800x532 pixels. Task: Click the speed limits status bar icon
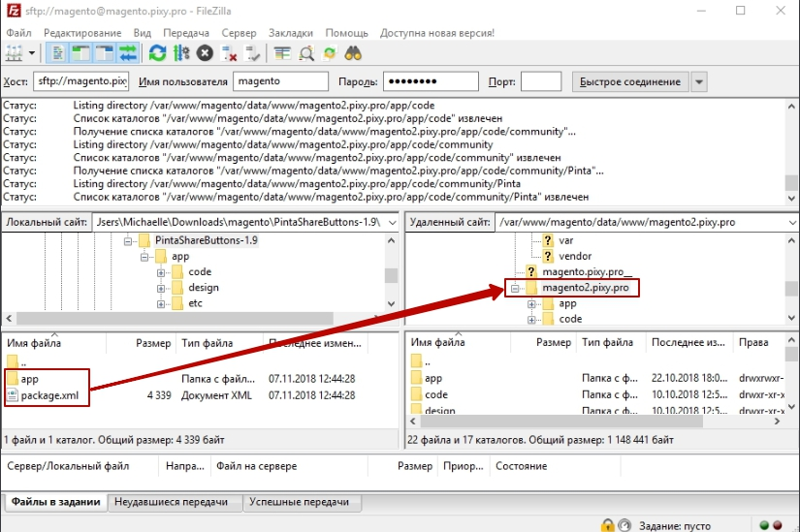pos(624,525)
